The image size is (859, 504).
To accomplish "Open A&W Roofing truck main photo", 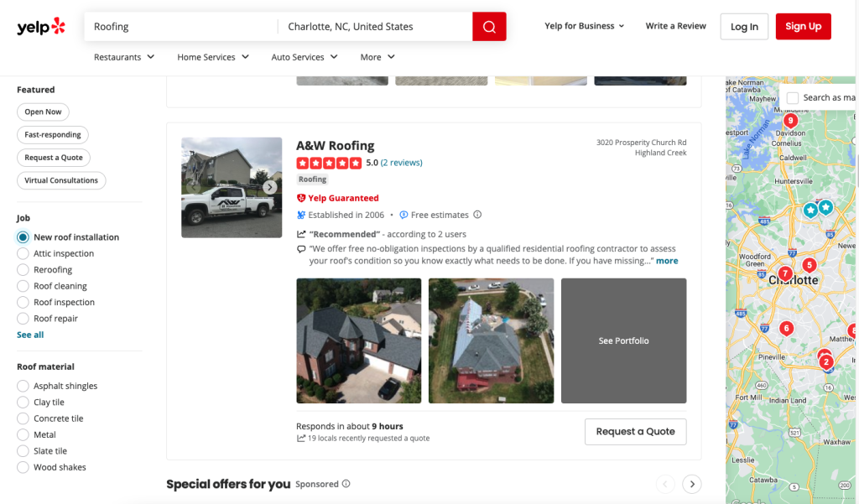I will 232,187.
